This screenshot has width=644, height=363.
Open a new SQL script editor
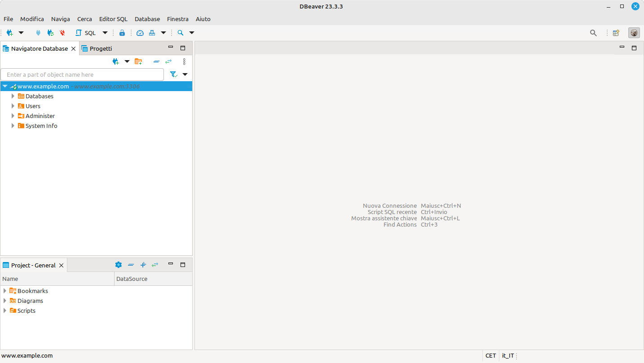pos(85,33)
